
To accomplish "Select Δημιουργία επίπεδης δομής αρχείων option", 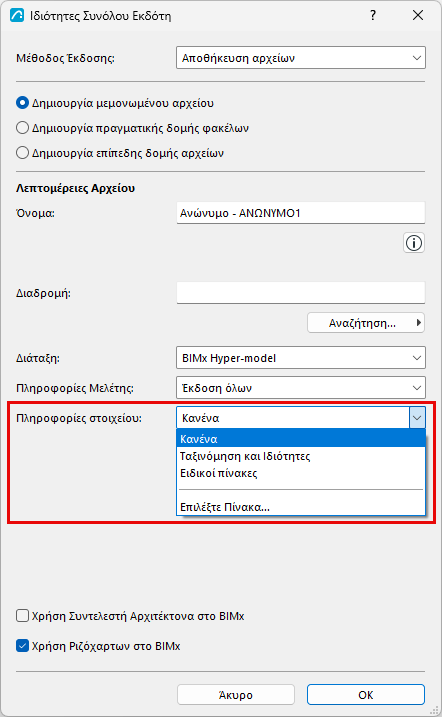I will coord(22,152).
